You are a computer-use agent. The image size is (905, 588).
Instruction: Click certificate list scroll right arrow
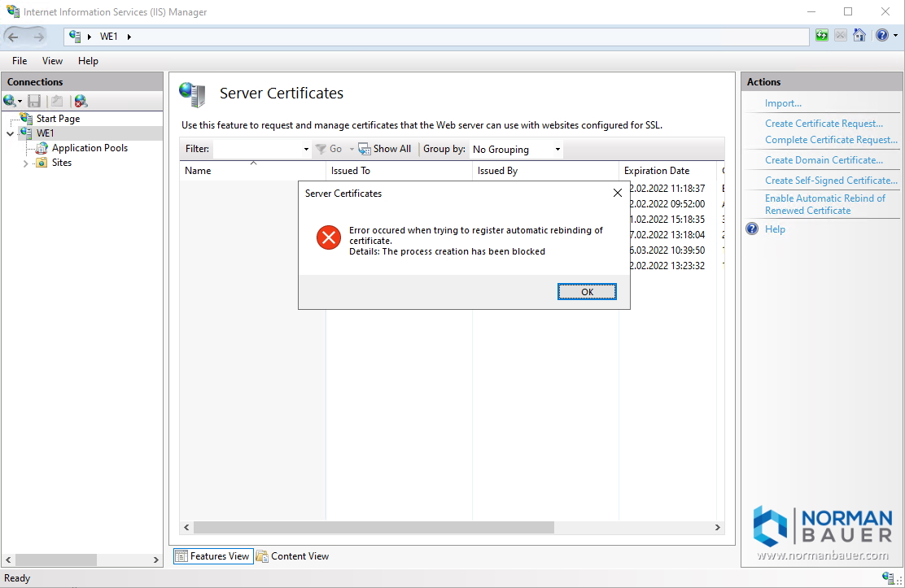(x=718, y=528)
